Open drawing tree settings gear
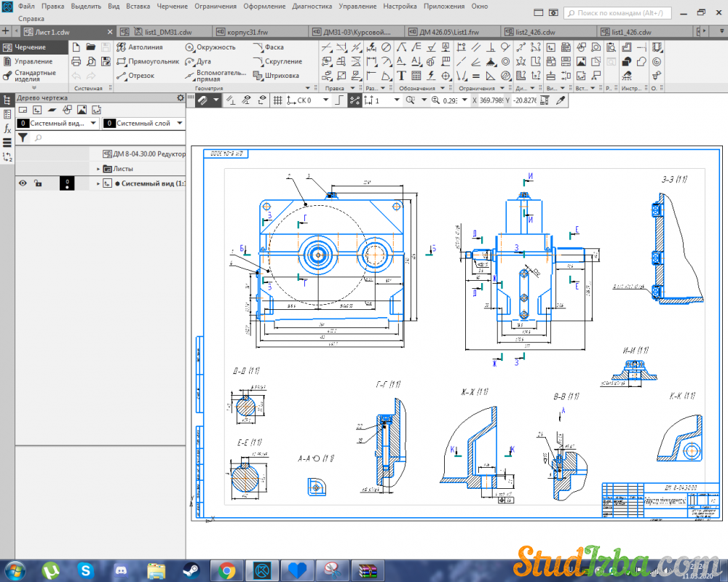This screenshot has width=728, height=582. click(x=181, y=97)
